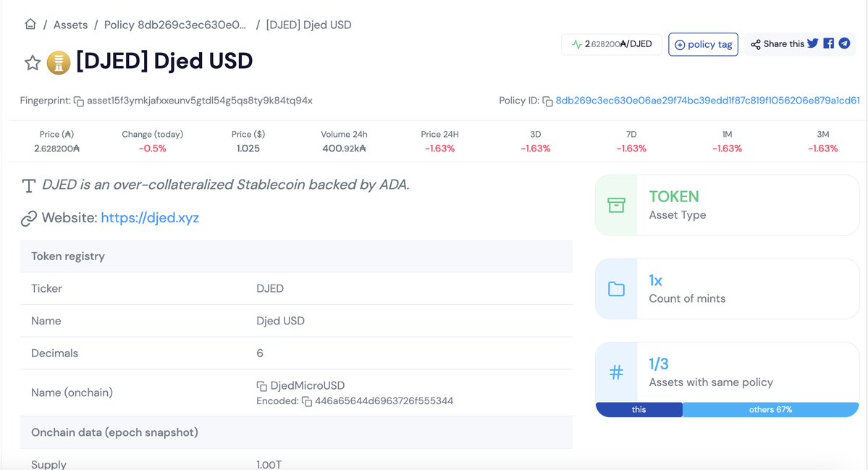Share this page on Twitter

813,43
